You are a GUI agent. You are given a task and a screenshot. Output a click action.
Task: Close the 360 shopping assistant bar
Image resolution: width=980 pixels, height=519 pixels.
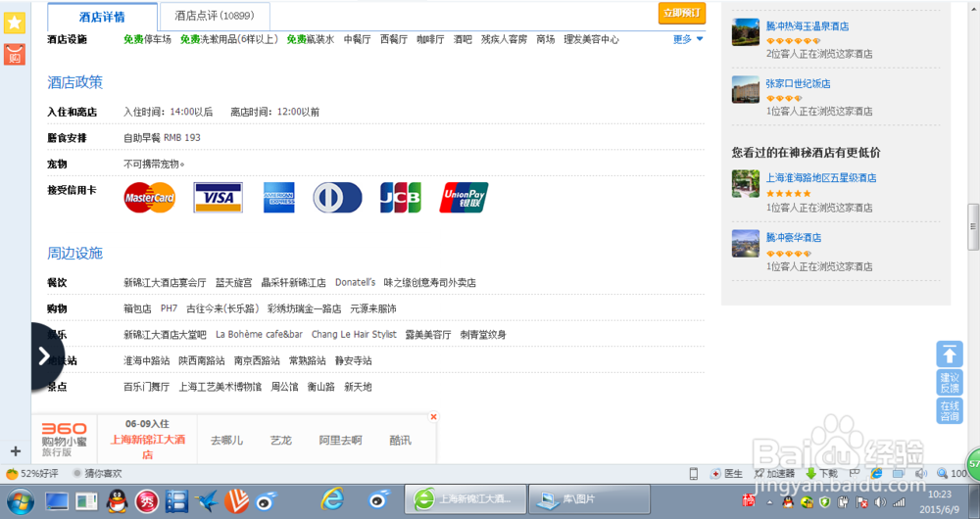coord(433,416)
